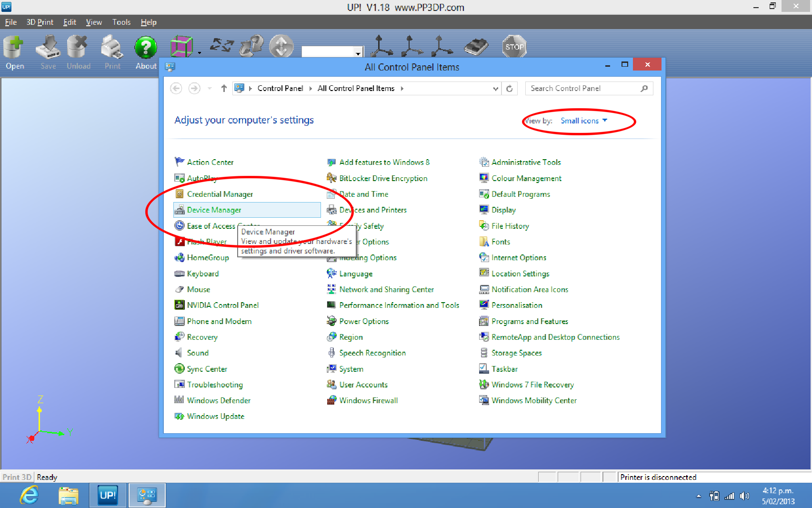Select the zoom view sphere icon
812x508 pixels.
click(x=281, y=45)
